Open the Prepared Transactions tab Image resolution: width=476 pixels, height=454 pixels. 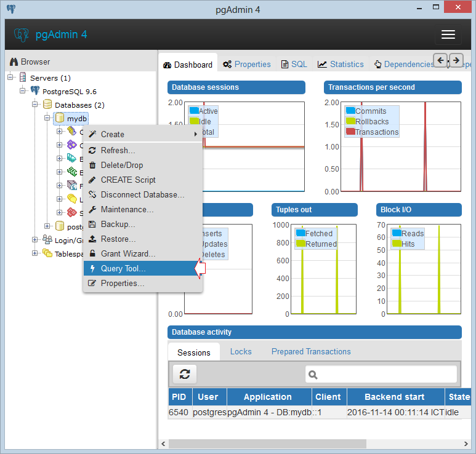311,351
